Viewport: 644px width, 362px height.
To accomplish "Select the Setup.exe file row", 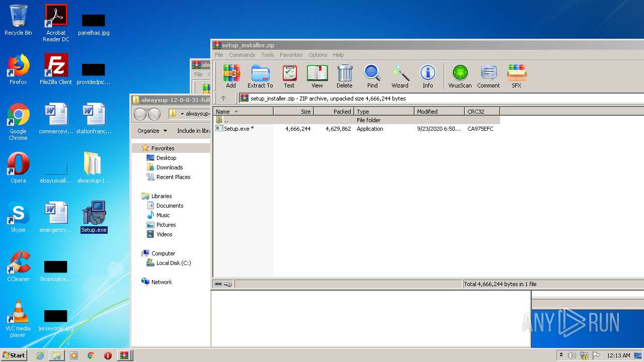I will 239,129.
